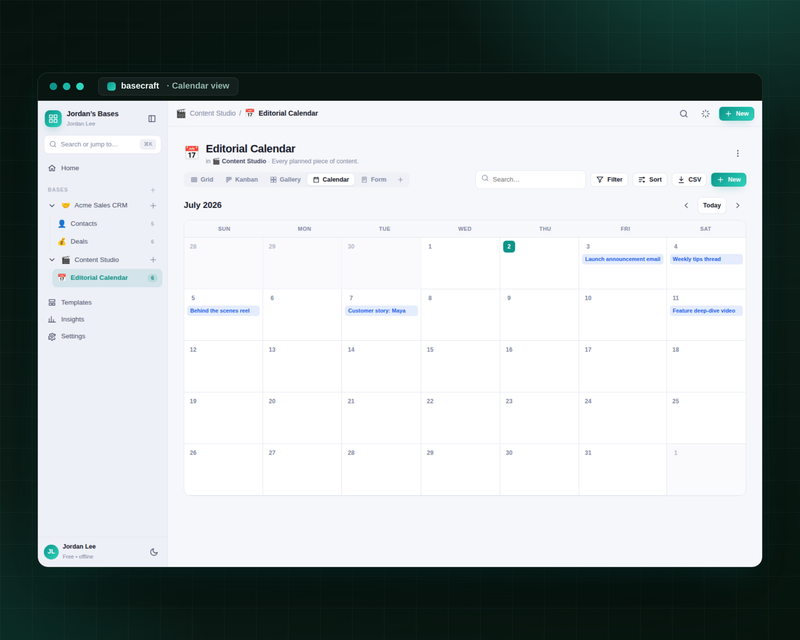Open the top bar search icon
Screen dimensions: 800x640
pyautogui.click(x=683, y=114)
